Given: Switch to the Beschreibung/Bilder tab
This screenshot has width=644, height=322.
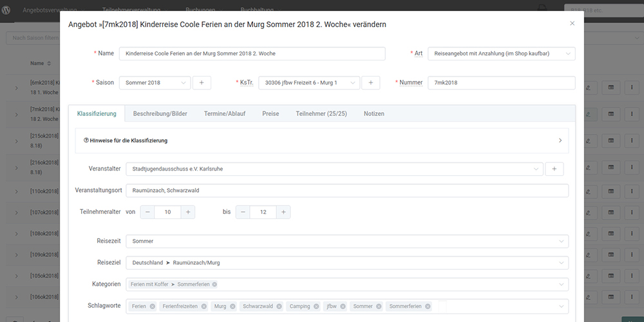Looking at the screenshot, I should pos(160,114).
